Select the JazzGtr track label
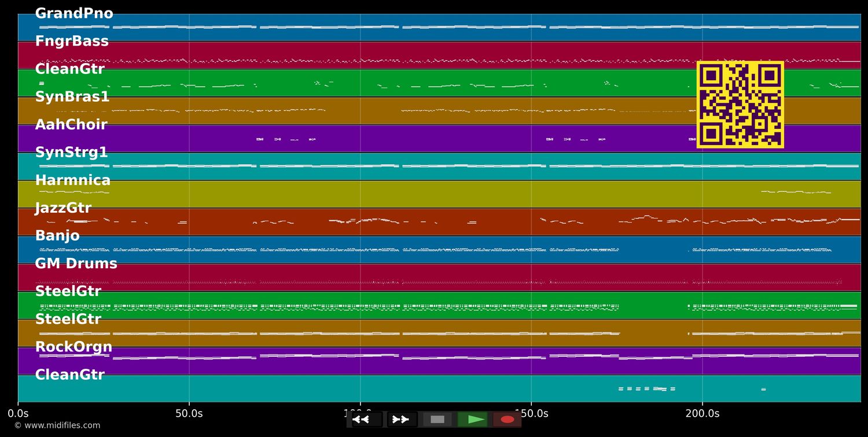This screenshot has width=868, height=437. click(63, 208)
